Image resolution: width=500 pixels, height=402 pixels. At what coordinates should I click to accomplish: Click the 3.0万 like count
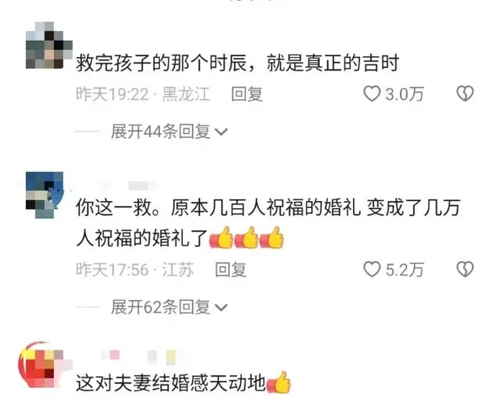point(404,94)
